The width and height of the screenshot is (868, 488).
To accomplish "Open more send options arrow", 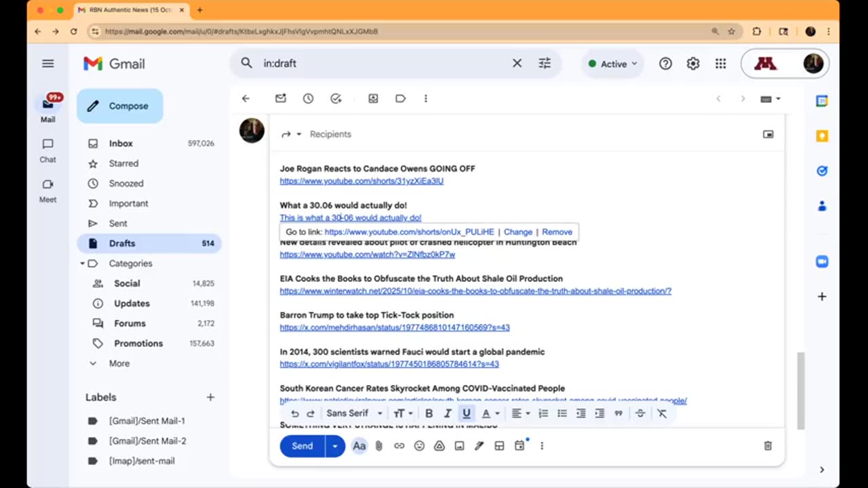I will [x=335, y=446].
